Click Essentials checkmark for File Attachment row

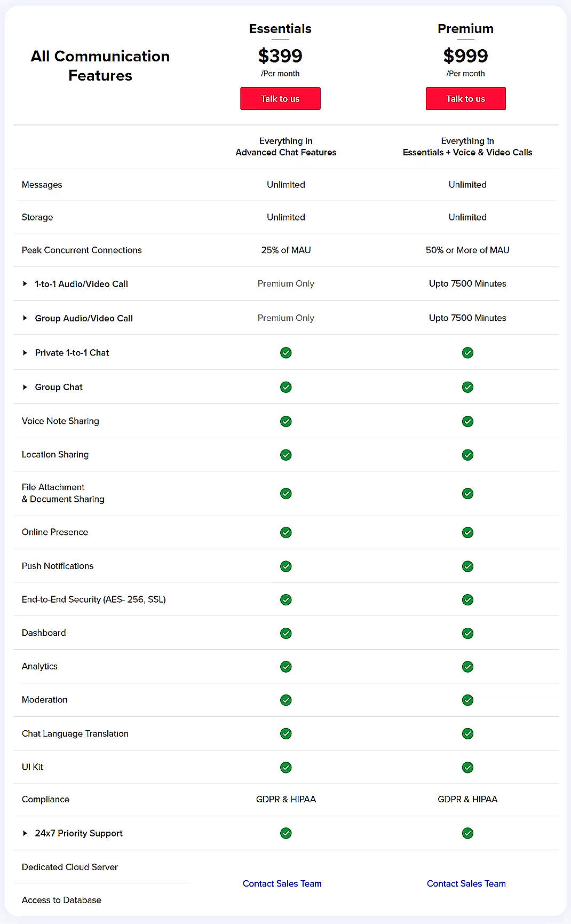(x=286, y=494)
